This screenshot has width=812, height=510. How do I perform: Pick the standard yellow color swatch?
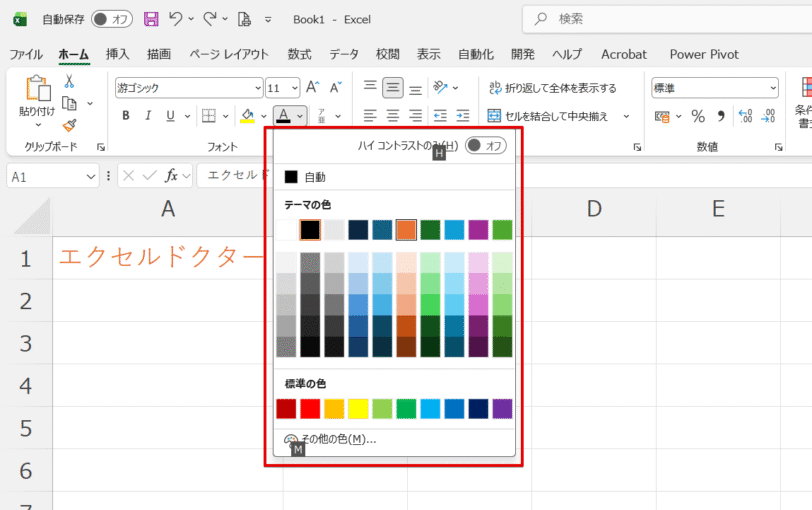(358, 409)
